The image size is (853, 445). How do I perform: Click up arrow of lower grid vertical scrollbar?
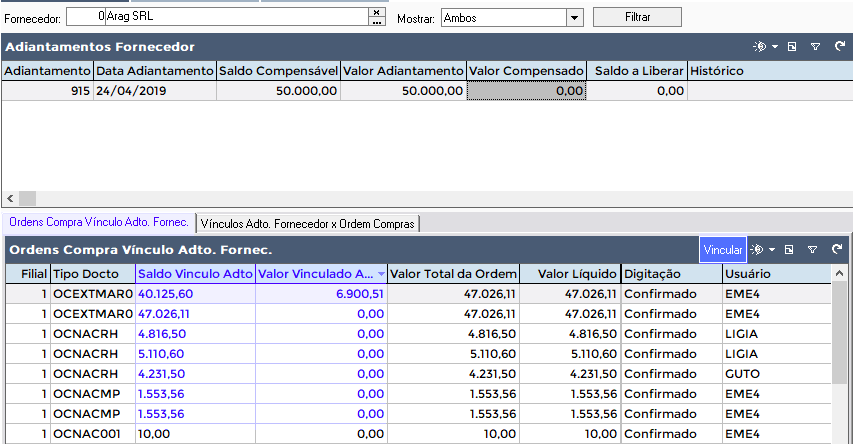[839, 274]
